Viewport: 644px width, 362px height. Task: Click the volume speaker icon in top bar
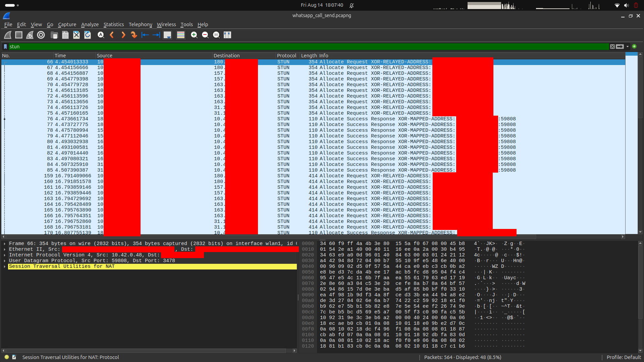pos(626,5)
